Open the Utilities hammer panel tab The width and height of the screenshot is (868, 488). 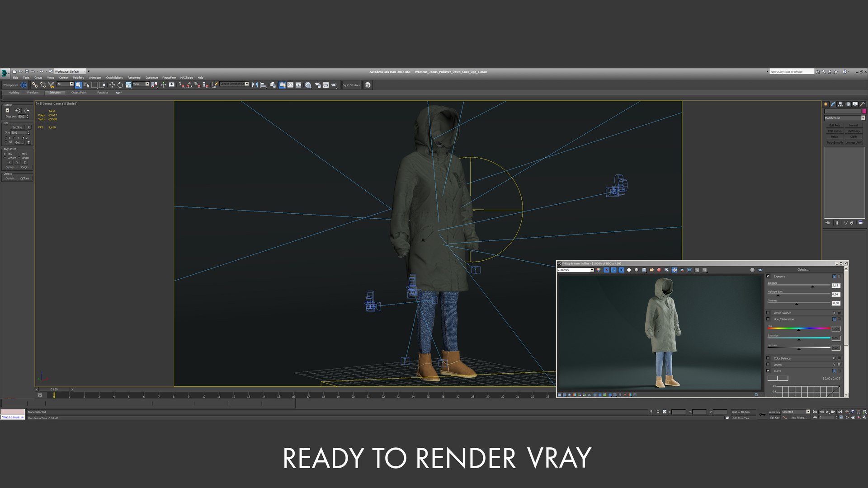tap(862, 104)
